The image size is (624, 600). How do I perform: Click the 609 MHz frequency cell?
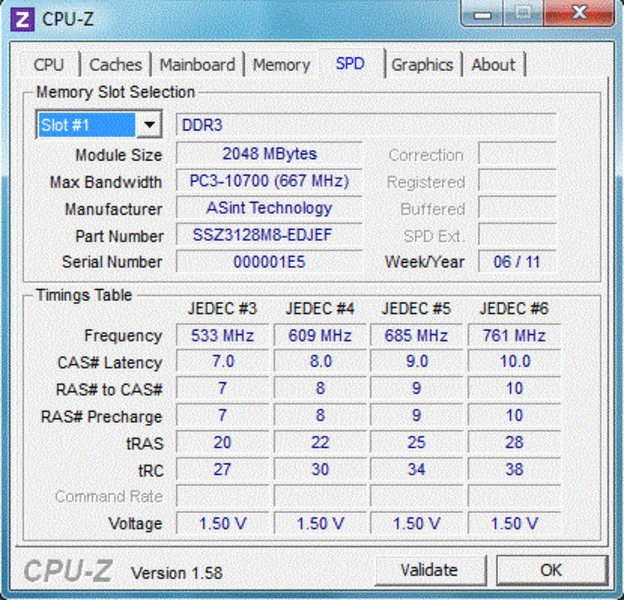pos(320,335)
